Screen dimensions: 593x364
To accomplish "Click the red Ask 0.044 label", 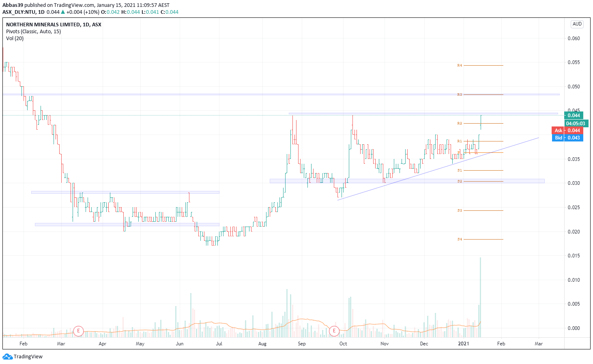I will [x=567, y=131].
